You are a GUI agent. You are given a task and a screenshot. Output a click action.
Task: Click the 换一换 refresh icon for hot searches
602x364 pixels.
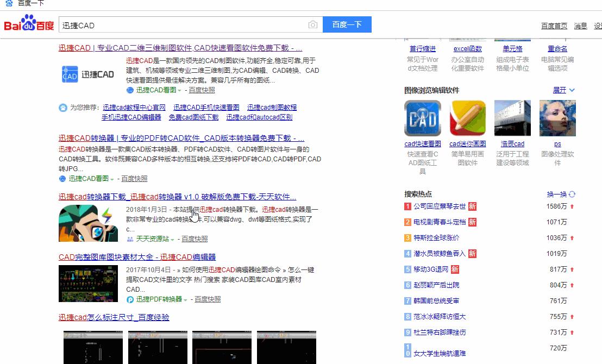(x=572, y=194)
